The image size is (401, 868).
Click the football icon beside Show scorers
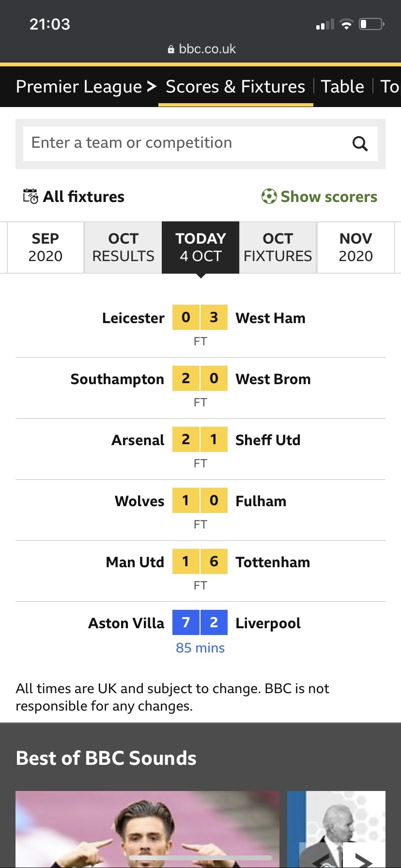coord(269,196)
